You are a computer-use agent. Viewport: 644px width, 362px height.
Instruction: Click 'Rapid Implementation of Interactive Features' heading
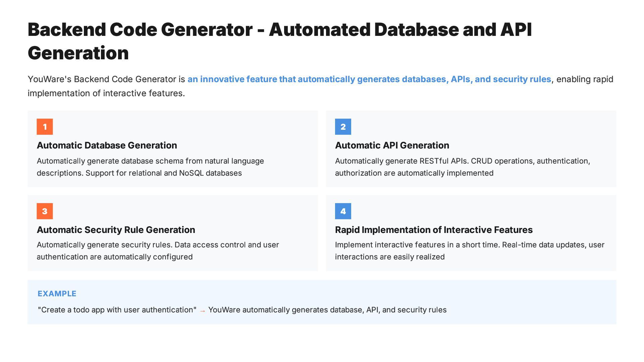click(x=434, y=230)
